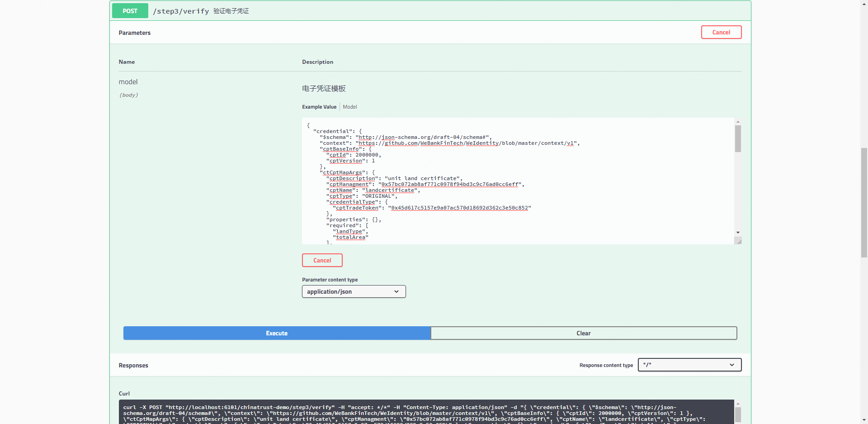Click the "cptId": 2000000 line
The image size is (868, 424).
tap(354, 155)
